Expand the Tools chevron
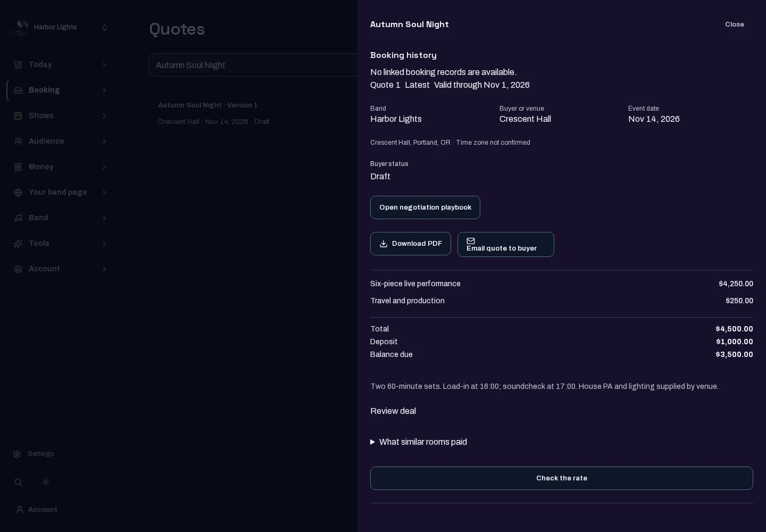Image resolution: width=766 pixels, height=532 pixels. tap(104, 244)
